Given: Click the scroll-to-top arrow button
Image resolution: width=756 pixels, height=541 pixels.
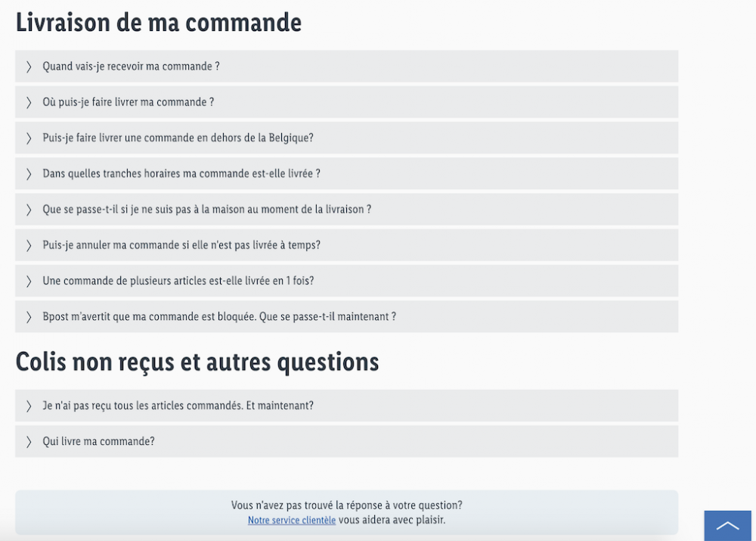Looking at the screenshot, I should [x=727, y=526].
